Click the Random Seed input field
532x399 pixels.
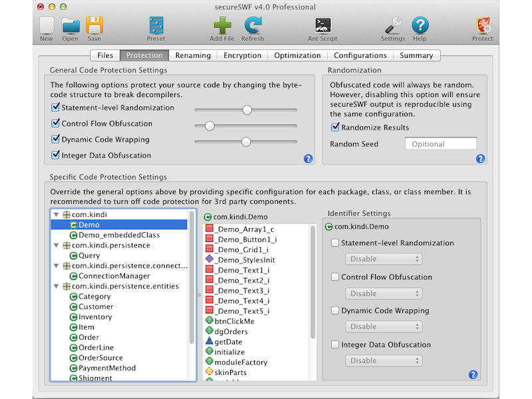point(440,144)
